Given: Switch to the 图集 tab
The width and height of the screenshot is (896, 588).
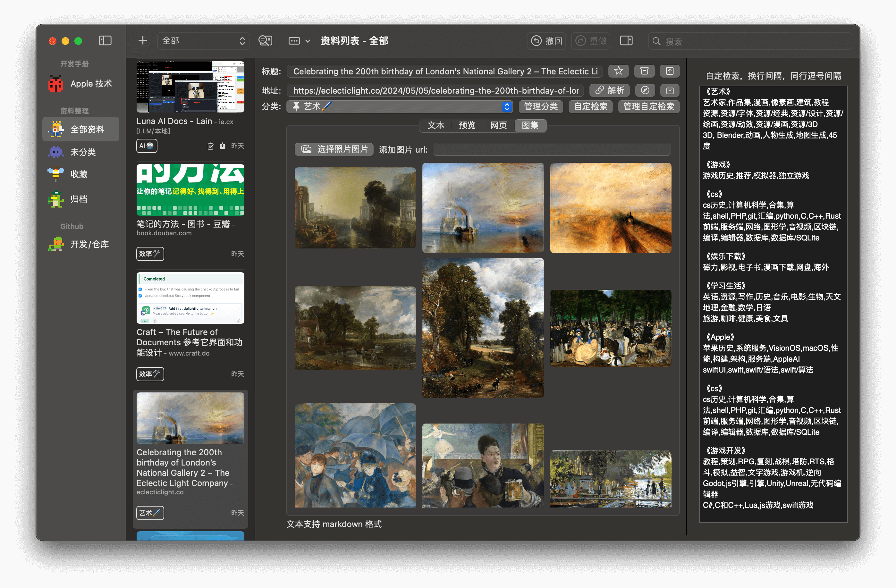Looking at the screenshot, I should (530, 125).
